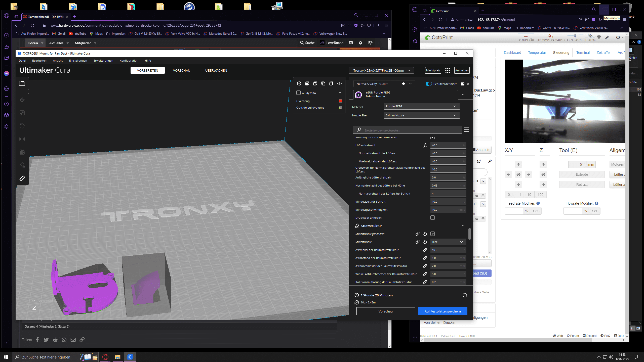Switch to left side view icon
The width and height of the screenshot is (644, 362).
(323, 83)
